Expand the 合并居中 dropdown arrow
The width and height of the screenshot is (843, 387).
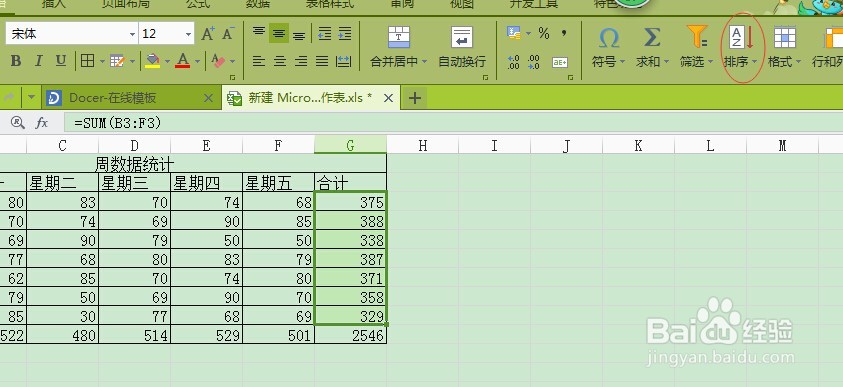tap(424, 62)
